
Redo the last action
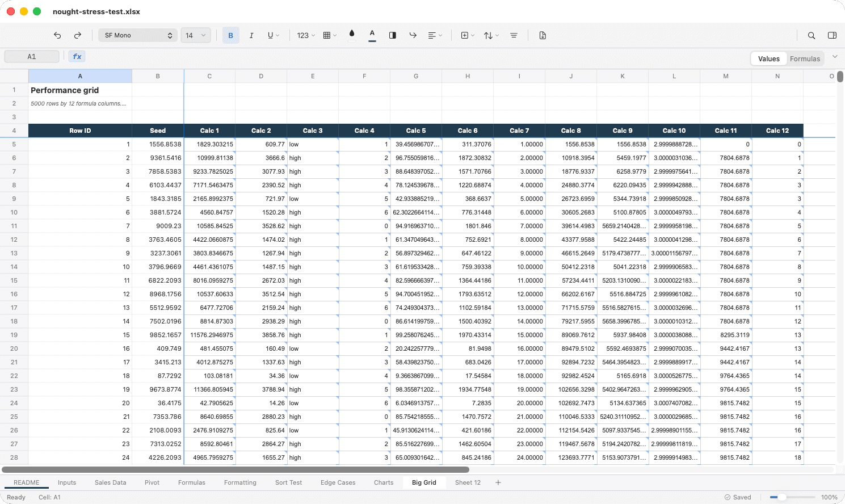coord(78,35)
